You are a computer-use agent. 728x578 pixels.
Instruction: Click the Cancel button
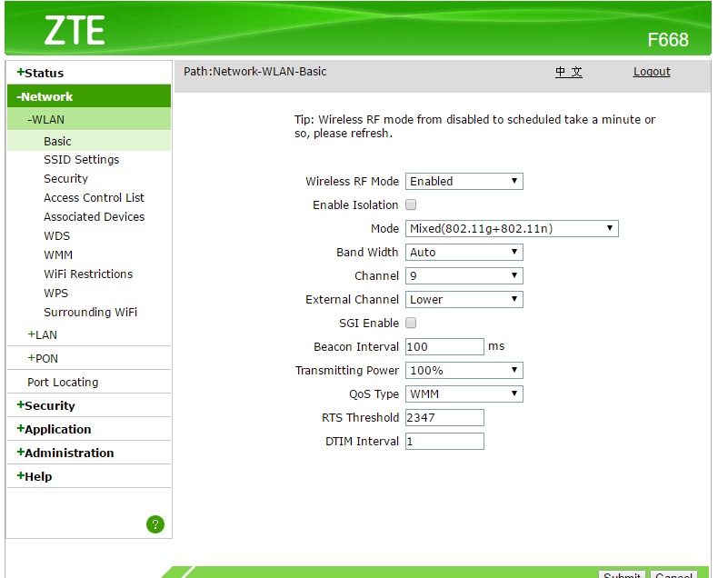pyautogui.click(x=673, y=574)
